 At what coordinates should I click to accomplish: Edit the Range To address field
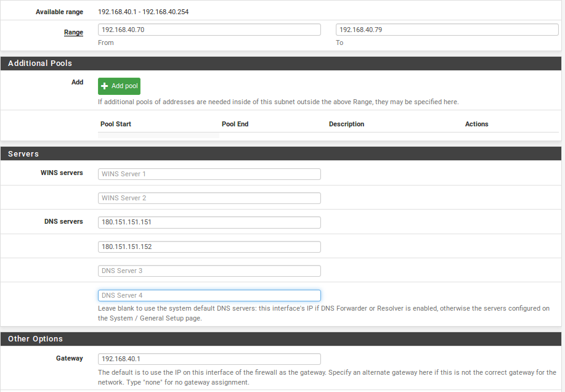click(x=447, y=30)
